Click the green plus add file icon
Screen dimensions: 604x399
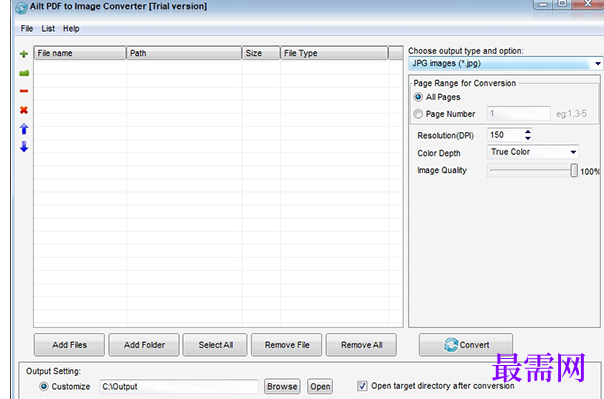coord(24,54)
